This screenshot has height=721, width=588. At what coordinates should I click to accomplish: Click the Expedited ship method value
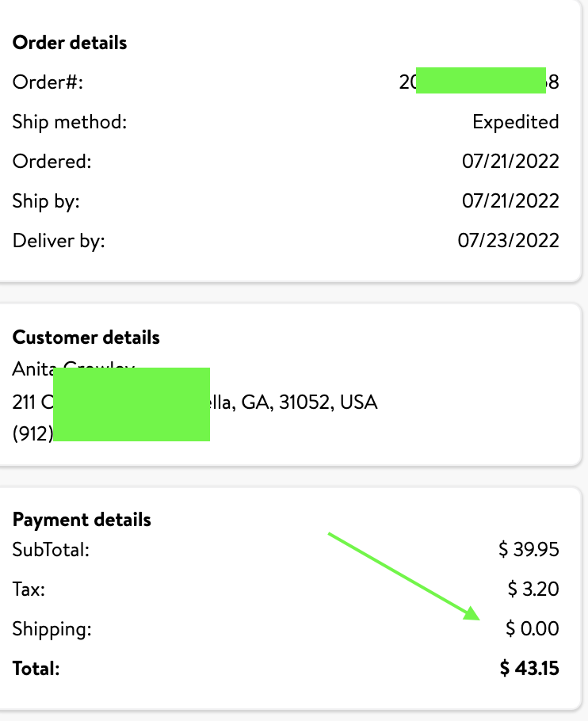click(x=515, y=122)
